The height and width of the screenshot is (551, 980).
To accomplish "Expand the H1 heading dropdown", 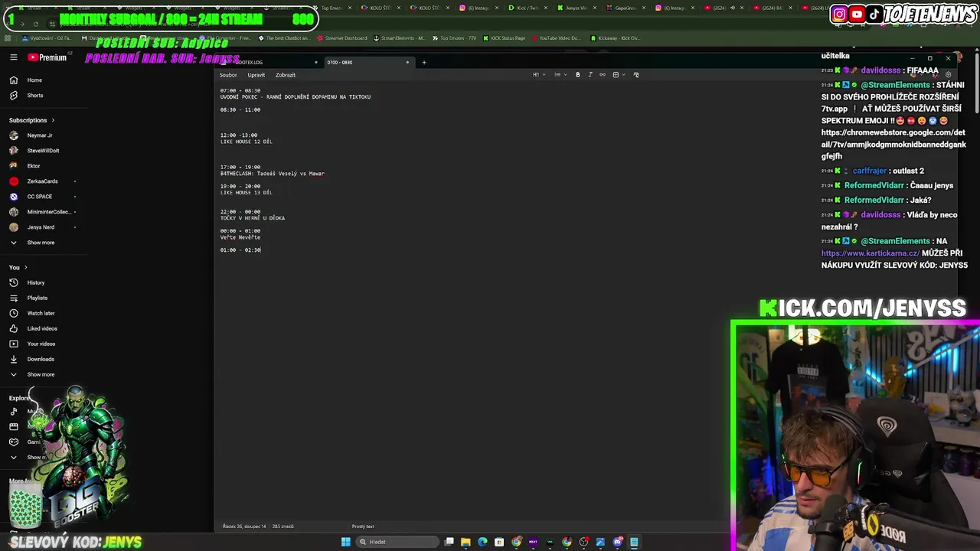I will click(537, 75).
